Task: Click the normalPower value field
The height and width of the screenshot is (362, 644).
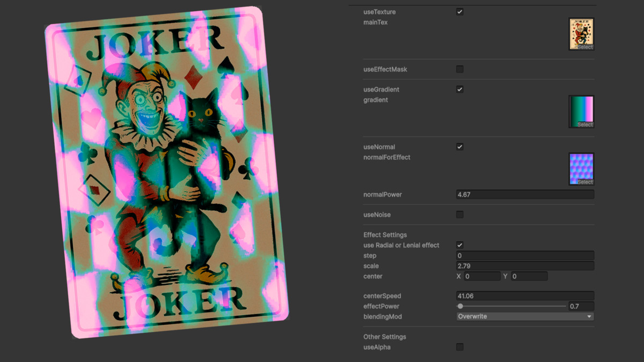Action: (525, 195)
